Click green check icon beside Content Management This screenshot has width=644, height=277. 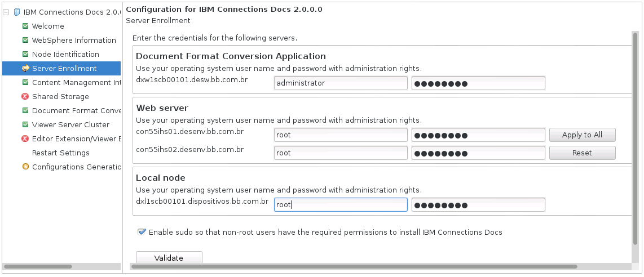click(25, 82)
